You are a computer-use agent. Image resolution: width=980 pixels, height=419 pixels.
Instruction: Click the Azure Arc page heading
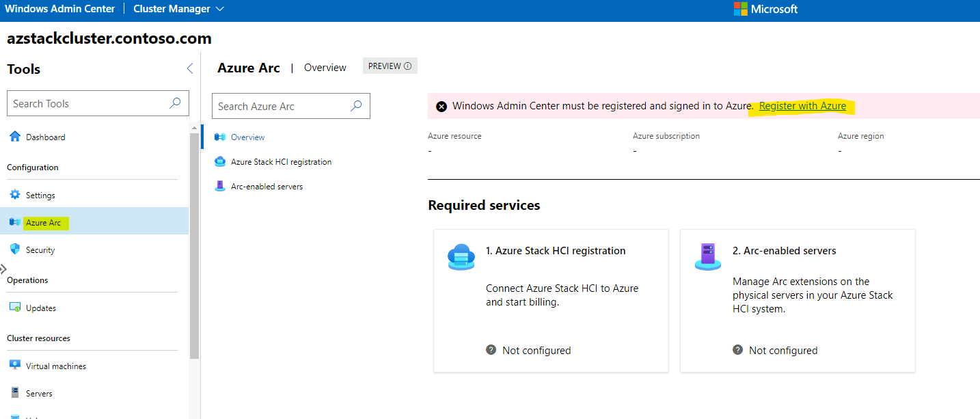[249, 68]
